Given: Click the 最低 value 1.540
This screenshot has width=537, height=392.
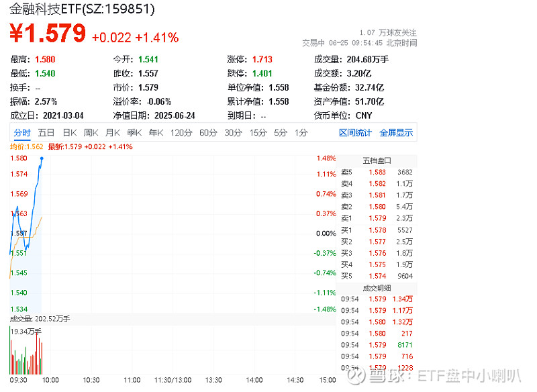Looking at the screenshot, I should pyautogui.click(x=45, y=74).
